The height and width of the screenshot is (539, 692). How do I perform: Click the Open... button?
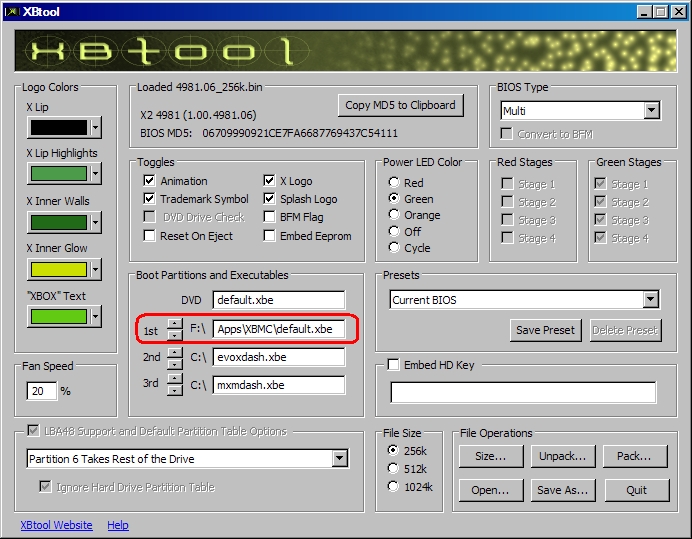coord(491,490)
